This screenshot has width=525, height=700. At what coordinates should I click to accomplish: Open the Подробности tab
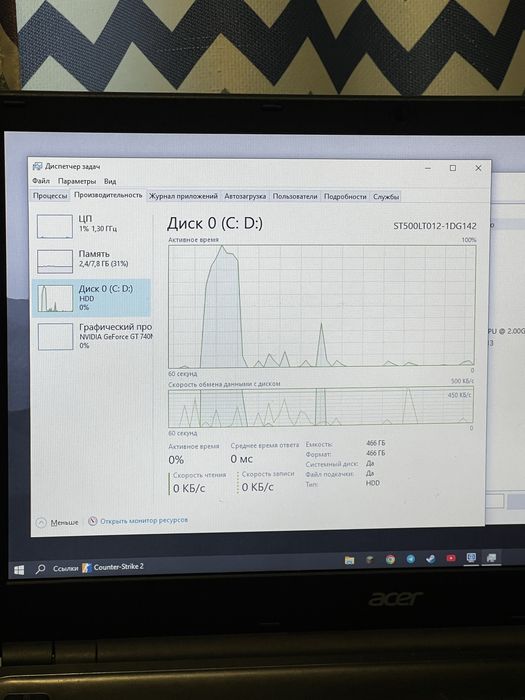[345, 196]
